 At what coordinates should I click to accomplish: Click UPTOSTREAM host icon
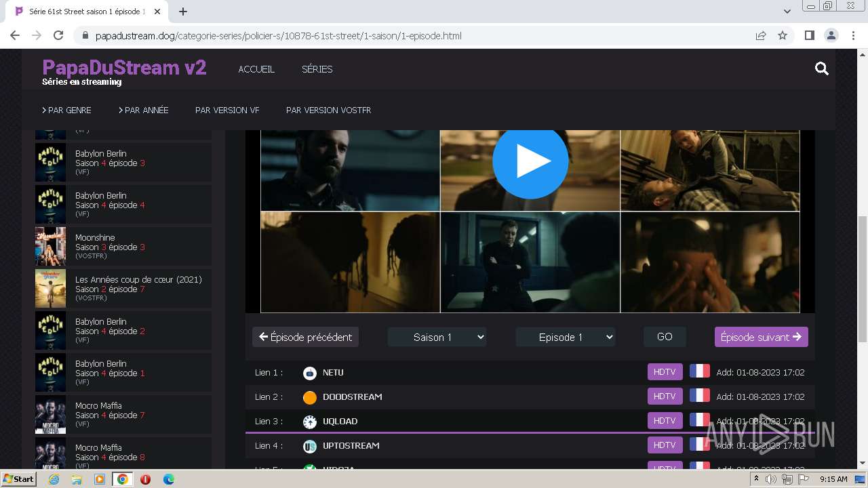click(x=310, y=446)
